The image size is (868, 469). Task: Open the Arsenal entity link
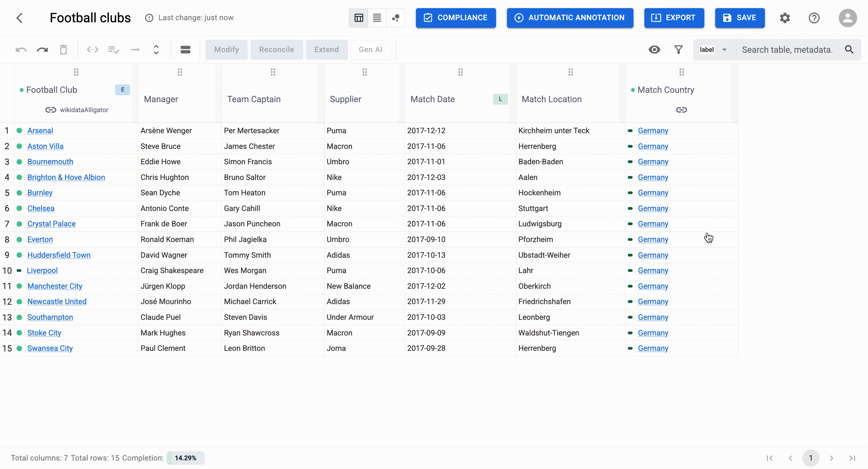[x=40, y=131]
